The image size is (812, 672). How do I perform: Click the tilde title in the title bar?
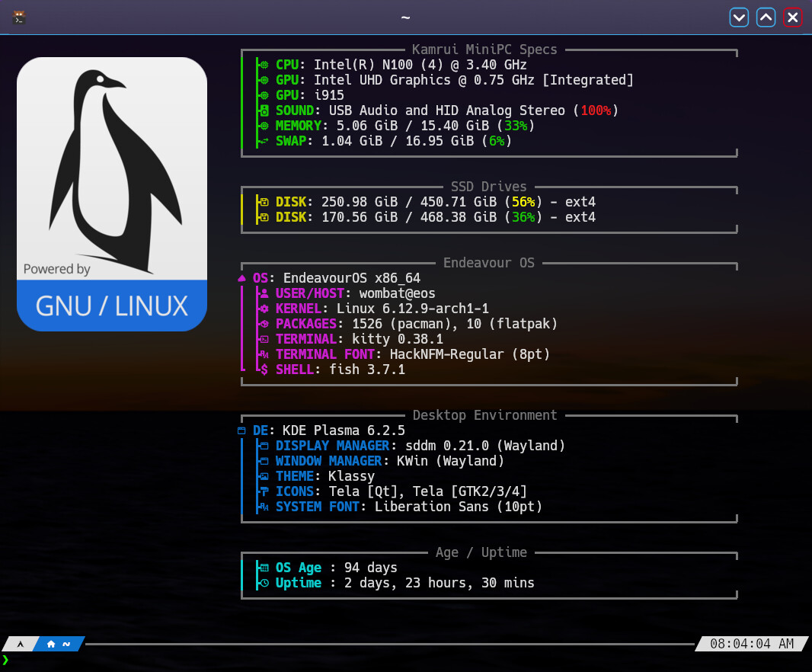point(405,17)
